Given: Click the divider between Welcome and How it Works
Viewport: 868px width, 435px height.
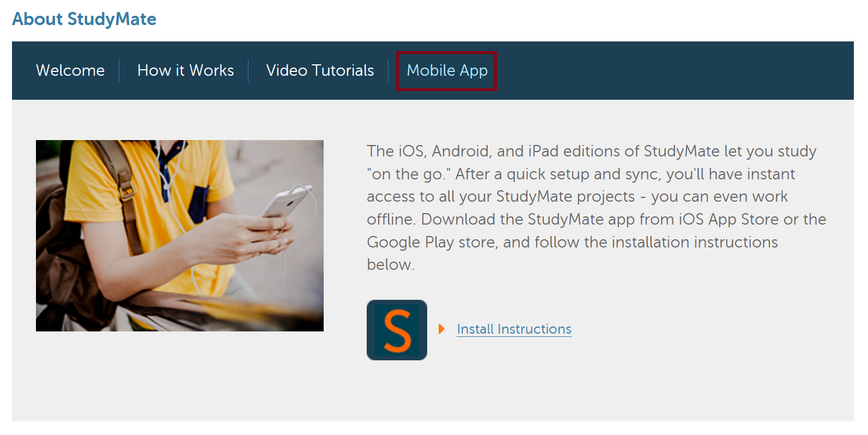Looking at the screenshot, I should point(119,71).
